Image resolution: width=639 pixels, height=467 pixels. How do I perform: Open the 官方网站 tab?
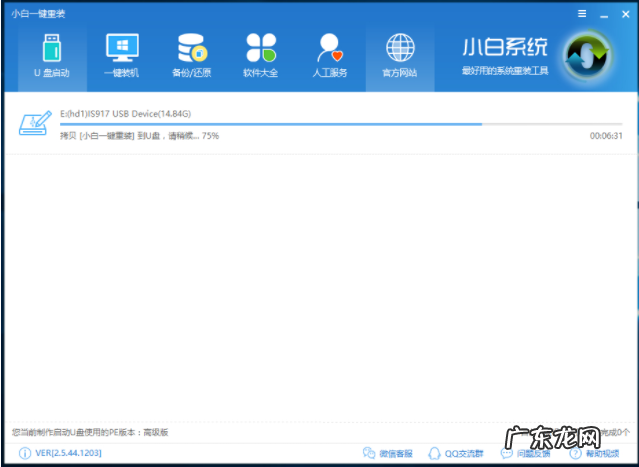(x=400, y=57)
